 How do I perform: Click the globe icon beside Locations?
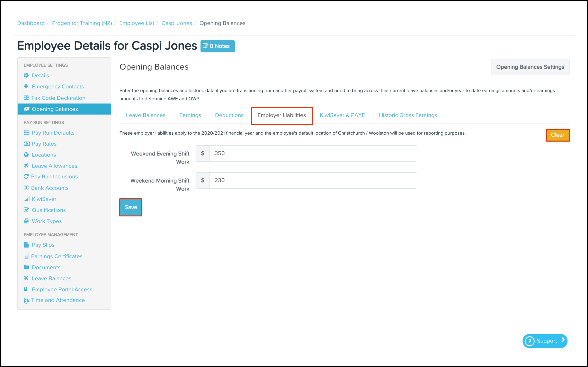pos(26,155)
